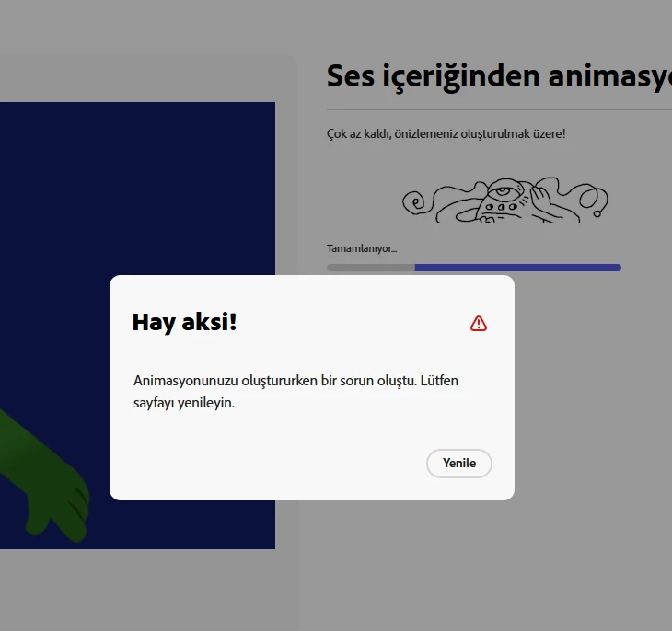This screenshot has height=631, width=672.
Task: Click the Tamamlanıyor progress bar
Action: (473, 268)
